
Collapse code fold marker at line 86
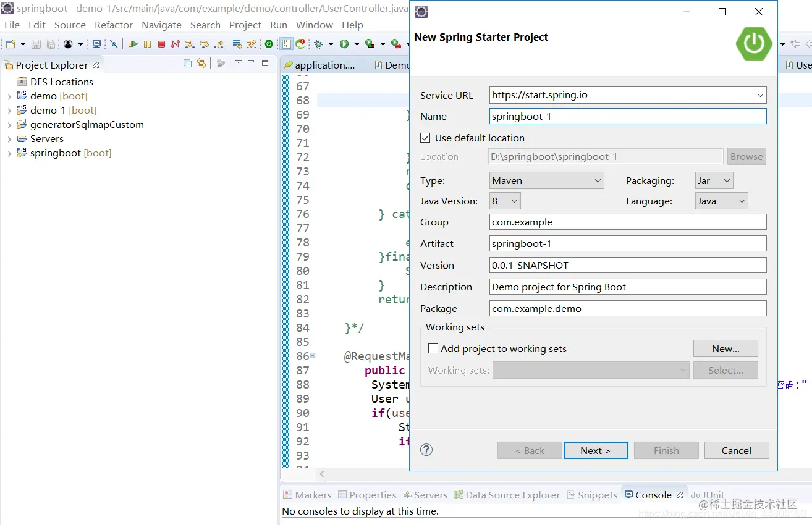click(x=313, y=356)
